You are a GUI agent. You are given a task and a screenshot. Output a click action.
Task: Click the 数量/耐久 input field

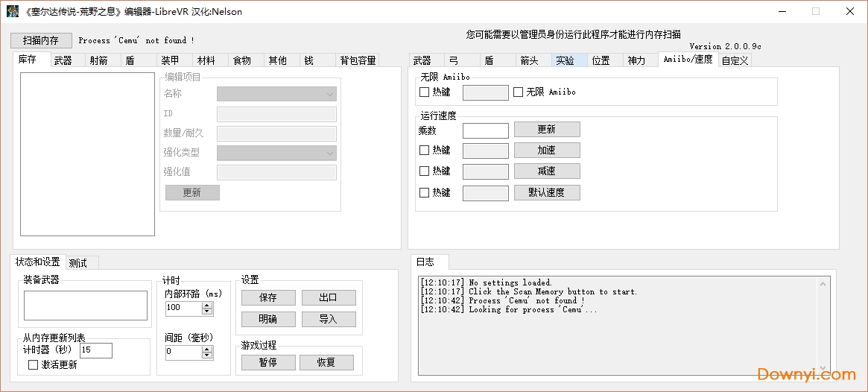[276, 133]
